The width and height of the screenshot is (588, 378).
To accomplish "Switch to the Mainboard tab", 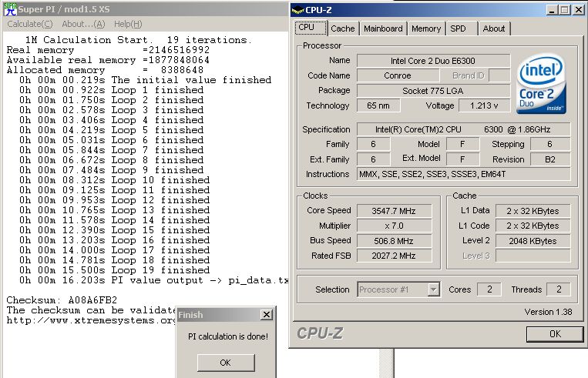I will point(383,28).
